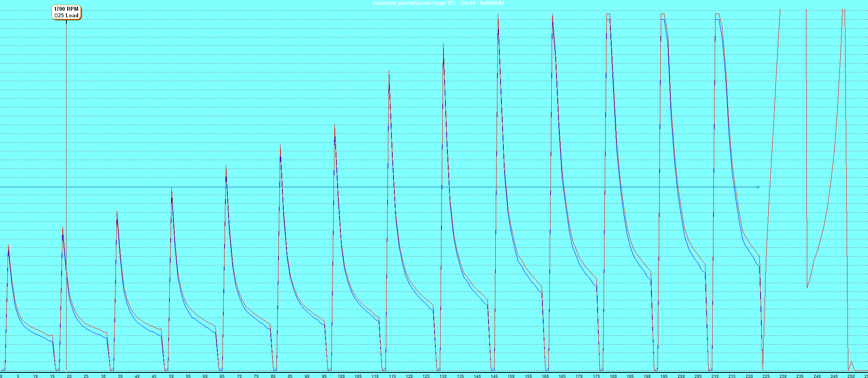Screen dimensions: 868x378
Task: Click x-axis tick label 100
Action: [341, 376]
